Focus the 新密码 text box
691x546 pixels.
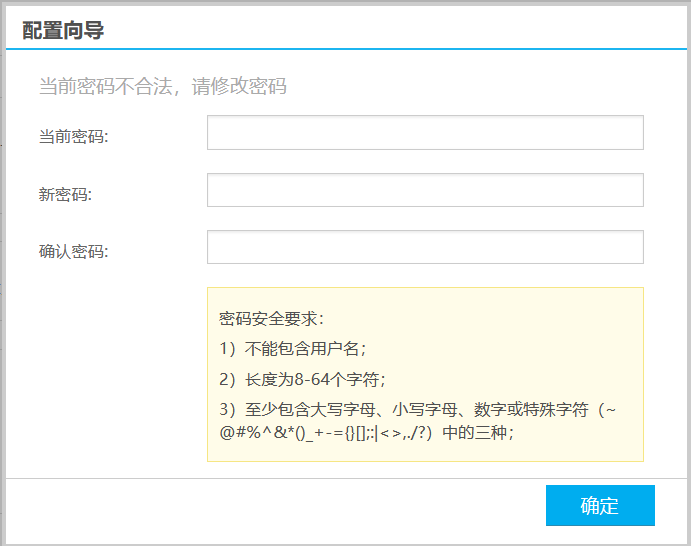pos(425,190)
